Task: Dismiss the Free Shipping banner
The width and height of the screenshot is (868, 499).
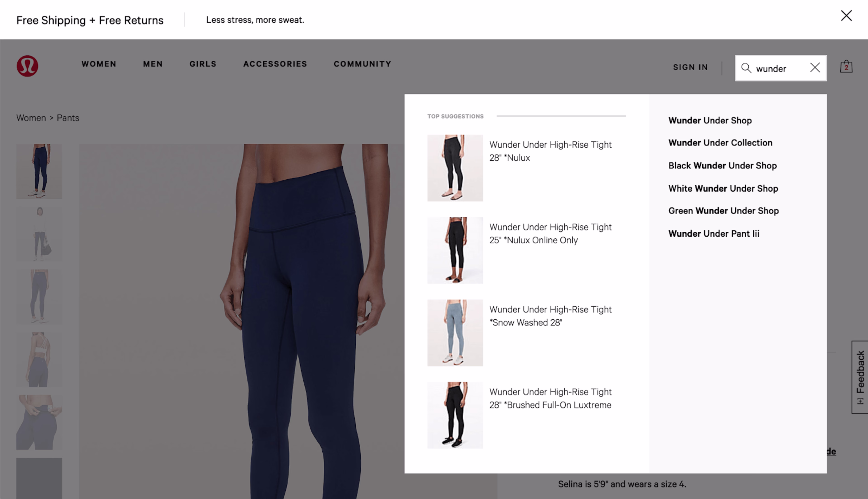Action: pyautogui.click(x=846, y=15)
